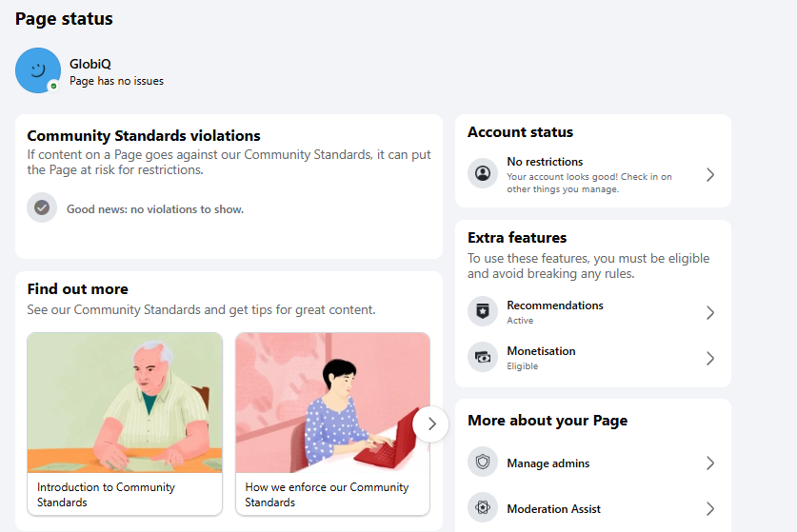
Task: Click the Monetisation money icon
Action: coord(483,357)
